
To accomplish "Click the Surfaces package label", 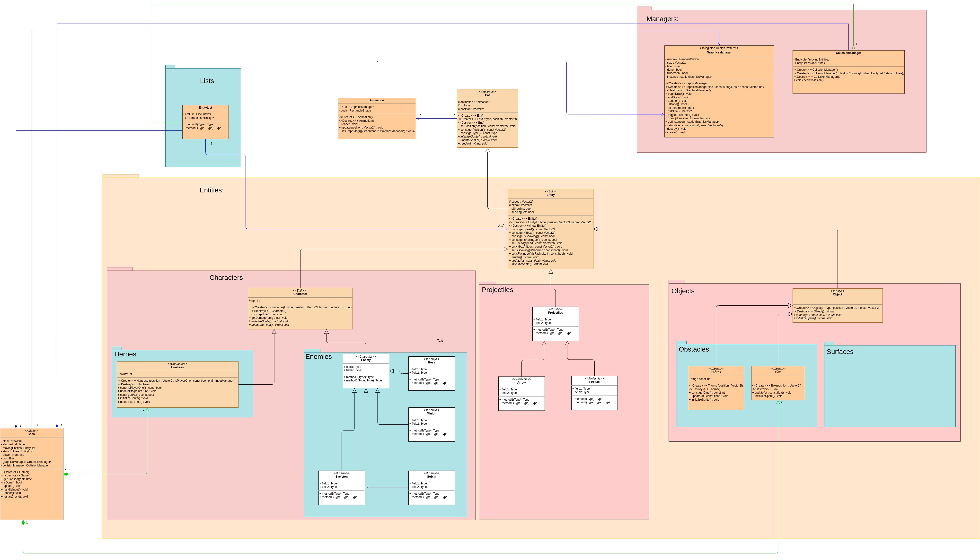I will point(839,352).
